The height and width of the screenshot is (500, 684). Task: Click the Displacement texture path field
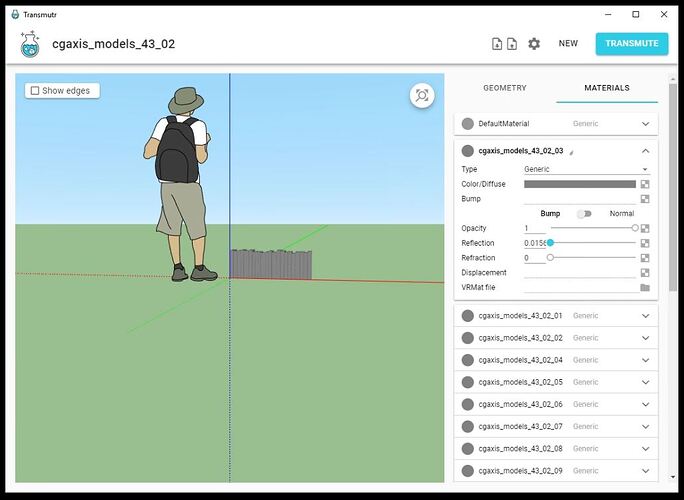click(580, 273)
